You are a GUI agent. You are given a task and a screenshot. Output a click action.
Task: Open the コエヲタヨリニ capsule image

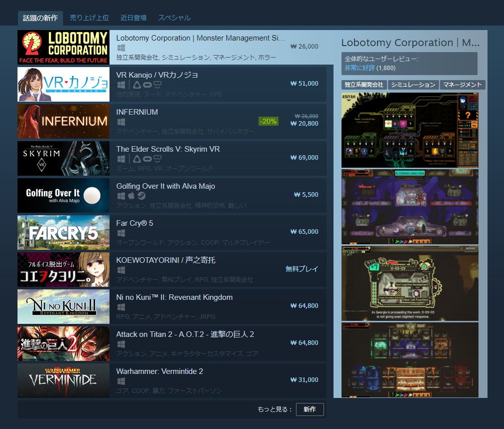pos(63,269)
